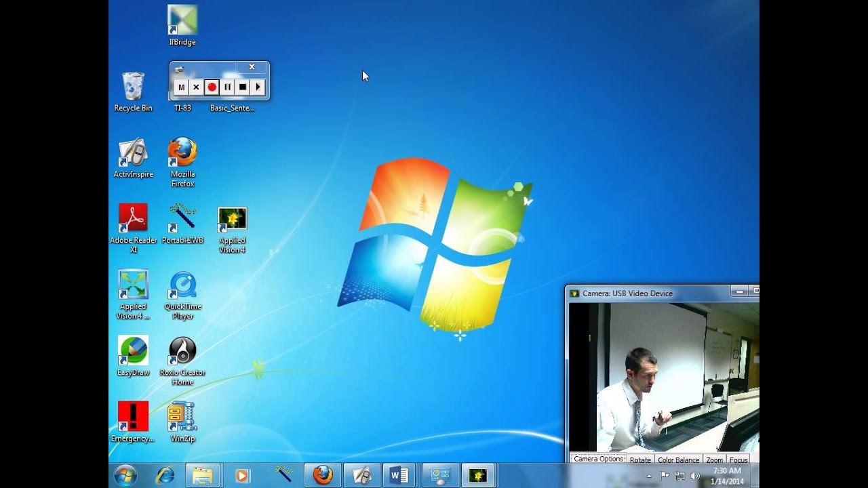The width and height of the screenshot is (868, 488).
Task: Open the IfBridge desktop shortcut
Action: click(182, 25)
